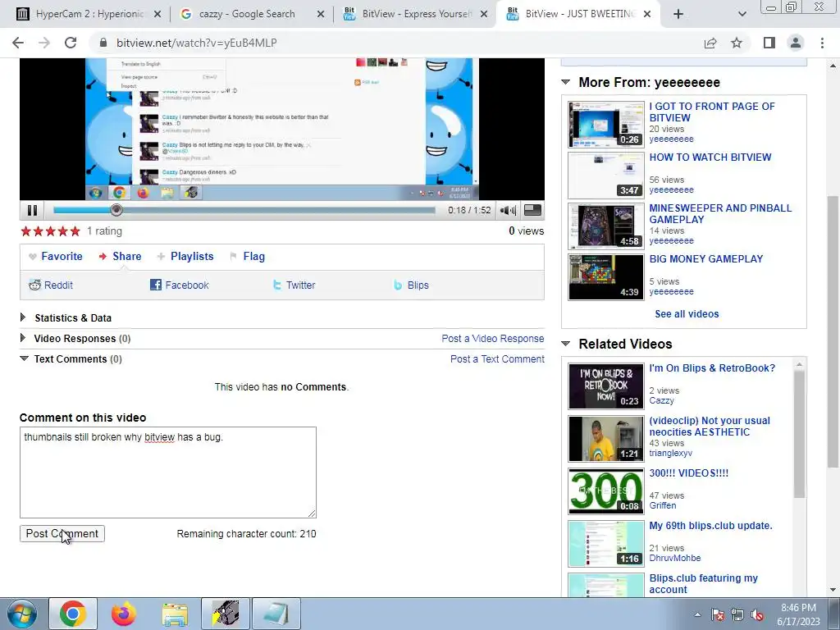
Task: Click inside the comment text box
Action: (168, 472)
